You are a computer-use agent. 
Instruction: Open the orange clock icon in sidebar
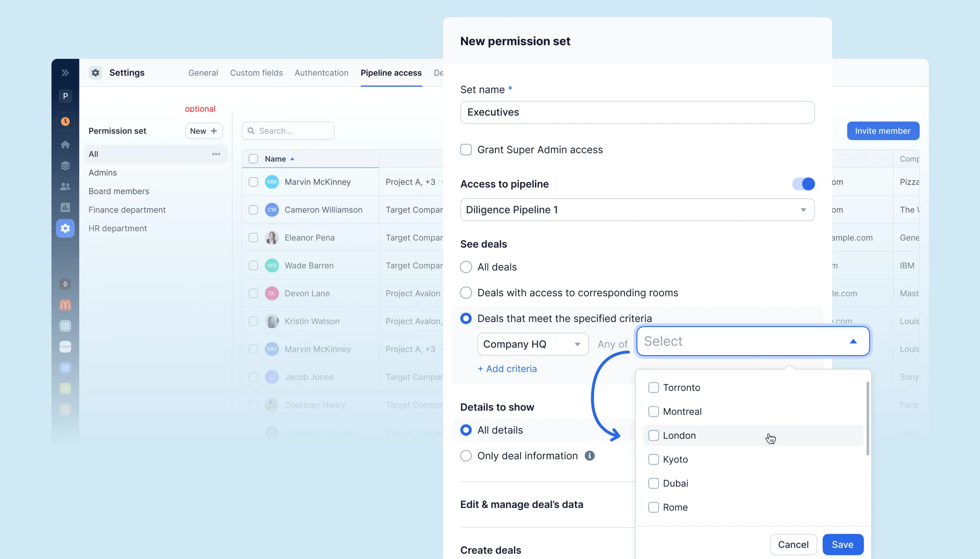tap(65, 121)
